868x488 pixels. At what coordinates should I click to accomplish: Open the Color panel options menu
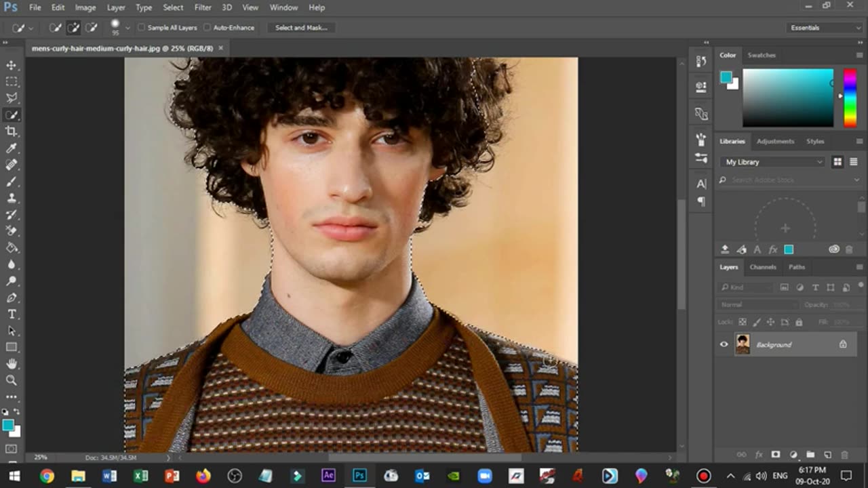click(x=859, y=55)
